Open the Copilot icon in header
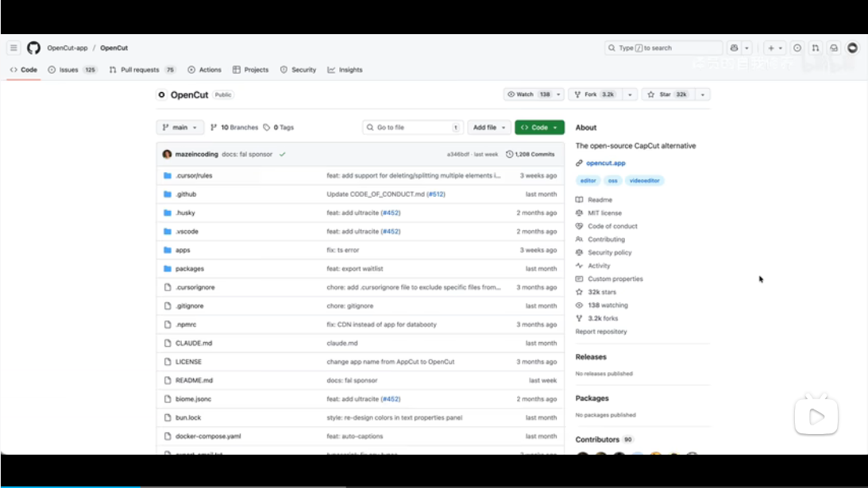The height and width of the screenshot is (488, 868). (x=734, y=48)
